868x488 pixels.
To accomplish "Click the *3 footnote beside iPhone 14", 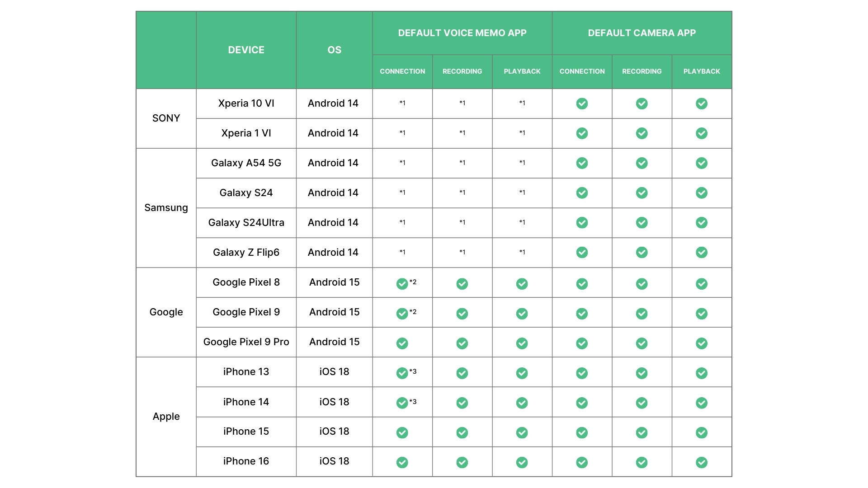I will [x=413, y=401].
